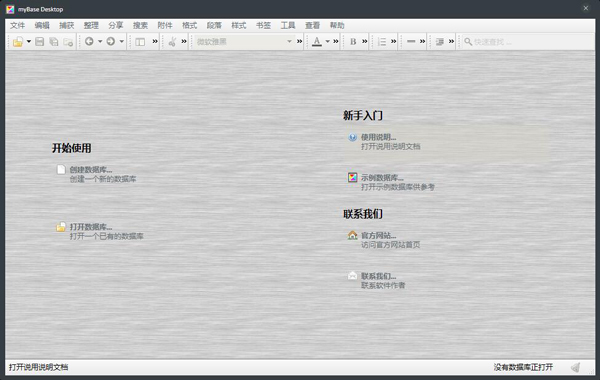Click the scissors cut toolbar icon
600x380 pixels.
pyautogui.click(x=173, y=41)
